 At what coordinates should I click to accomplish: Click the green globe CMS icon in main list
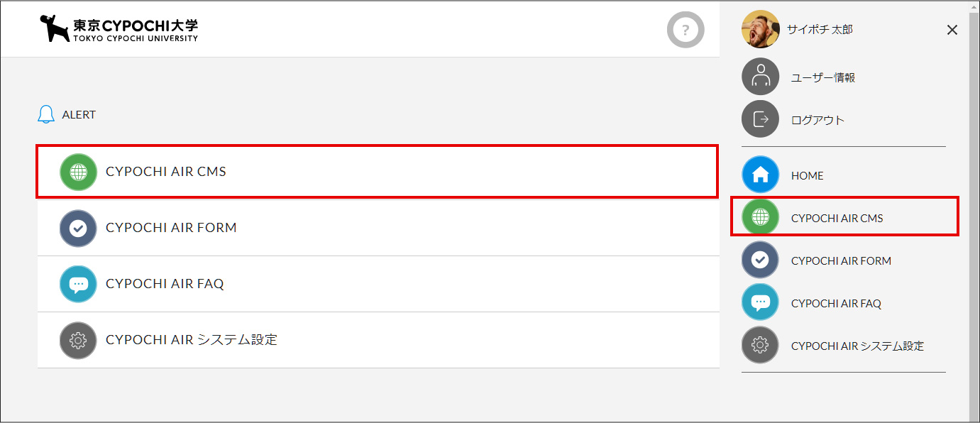tap(78, 172)
